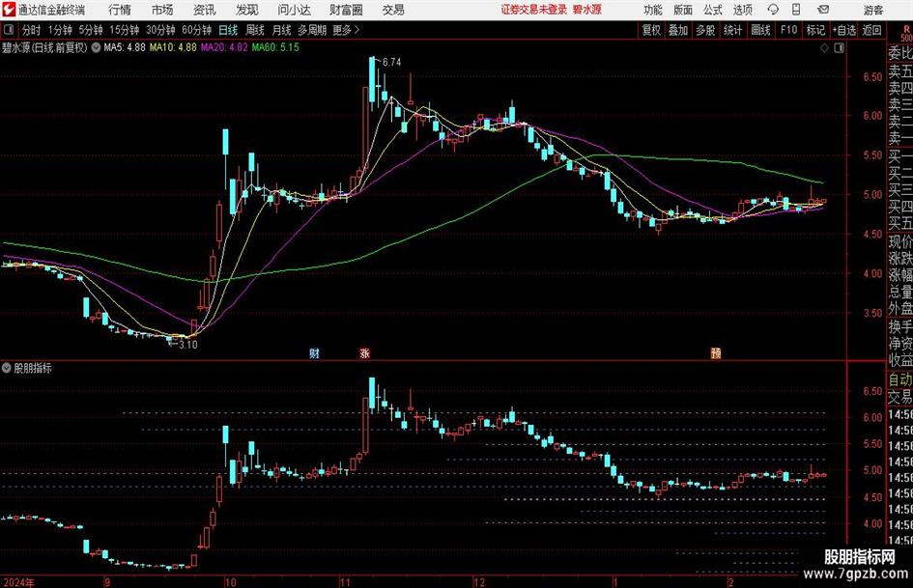Open the 公式 menu
913x588 pixels.
[x=713, y=10]
